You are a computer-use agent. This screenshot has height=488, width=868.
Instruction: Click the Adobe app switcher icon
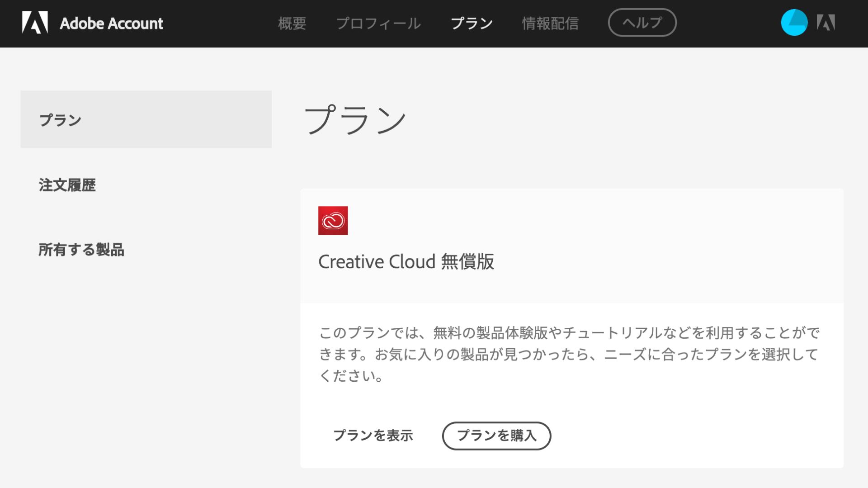click(826, 22)
